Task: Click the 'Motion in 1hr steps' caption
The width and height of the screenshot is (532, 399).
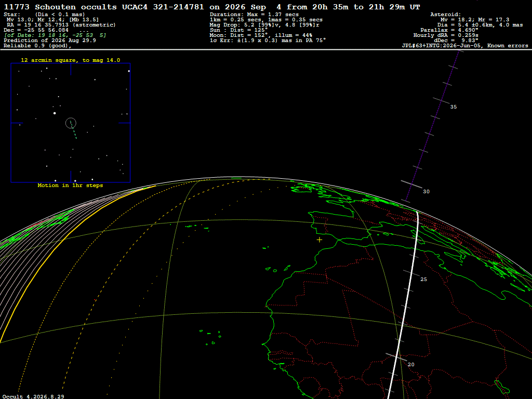Action: [x=70, y=185]
